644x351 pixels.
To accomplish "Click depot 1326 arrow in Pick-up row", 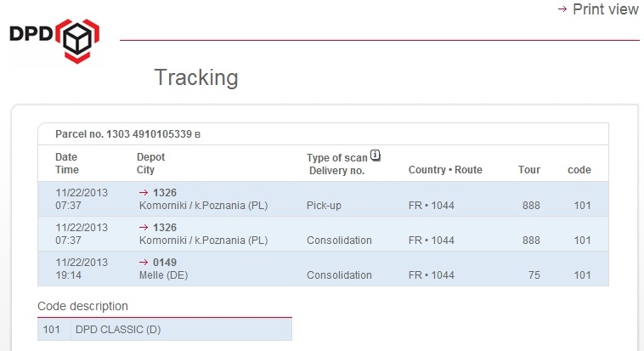I will 144,192.
